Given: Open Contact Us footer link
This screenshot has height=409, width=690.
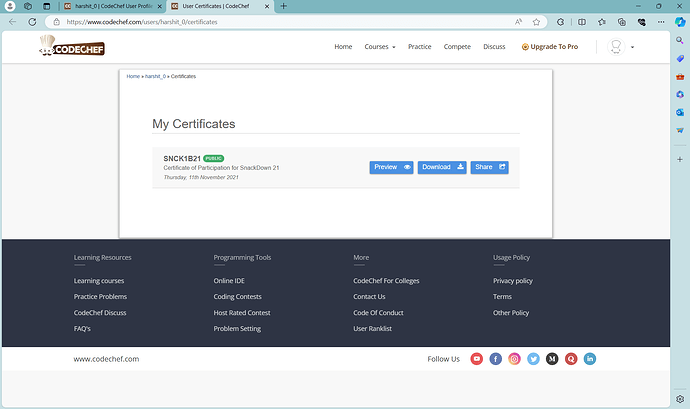Looking at the screenshot, I should point(369,297).
